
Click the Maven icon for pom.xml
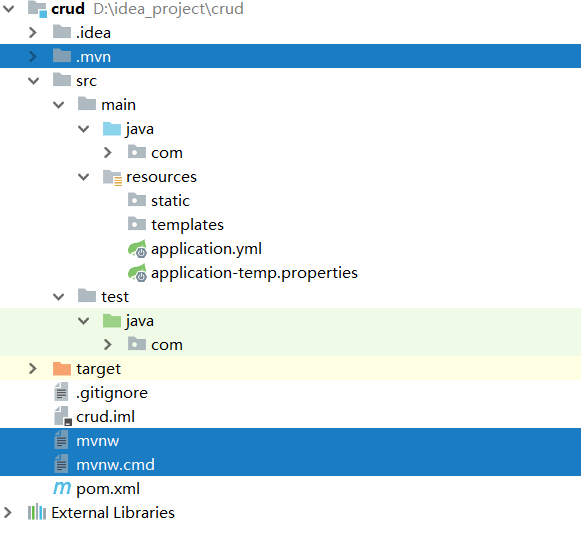click(x=62, y=488)
